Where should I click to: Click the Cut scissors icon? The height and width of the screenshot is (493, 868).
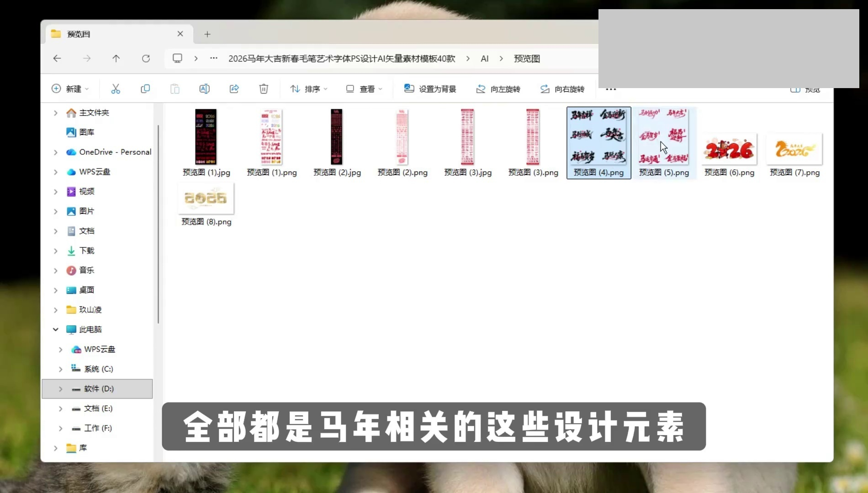(x=116, y=89)
